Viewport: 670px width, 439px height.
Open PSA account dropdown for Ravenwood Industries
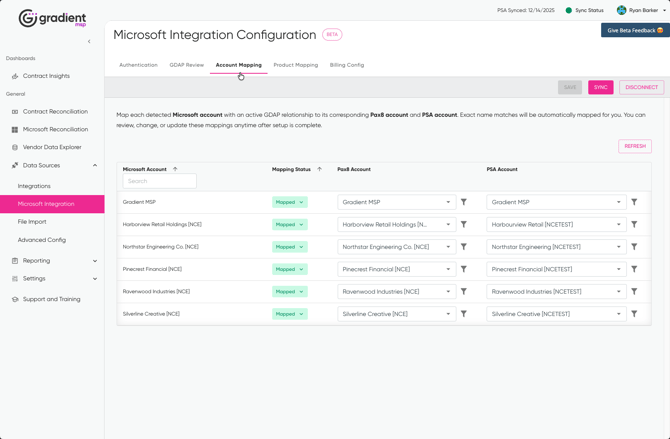coord(556,292)
